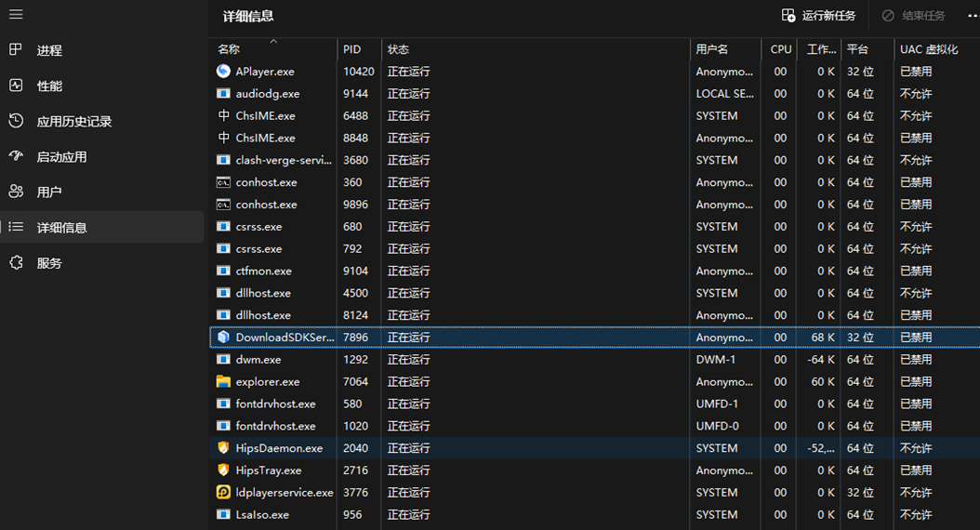Click the explorer.exe folder icon
The width and height of the screenshot is (980, 530).
(223, 382)
